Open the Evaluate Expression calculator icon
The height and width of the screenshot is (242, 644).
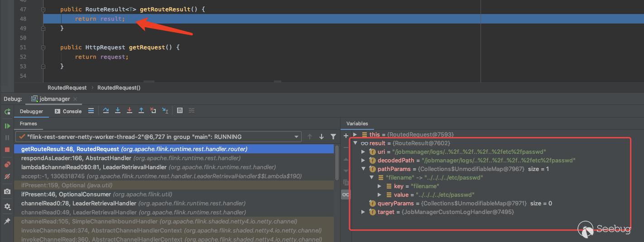pos(180,111)
